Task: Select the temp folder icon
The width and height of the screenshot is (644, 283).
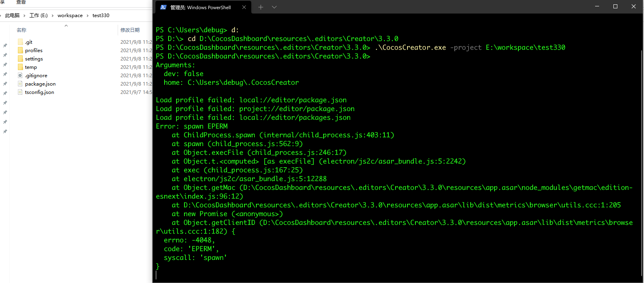Action: 20,67
